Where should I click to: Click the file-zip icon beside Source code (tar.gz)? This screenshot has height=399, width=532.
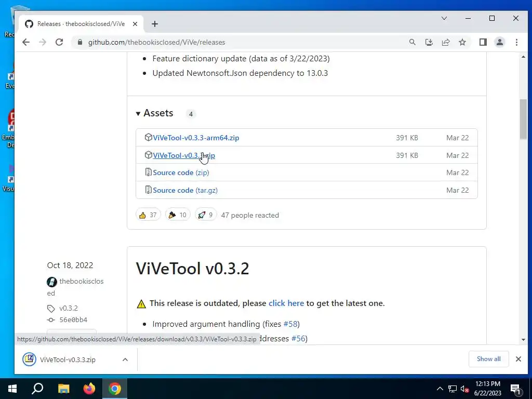point(148,190)
